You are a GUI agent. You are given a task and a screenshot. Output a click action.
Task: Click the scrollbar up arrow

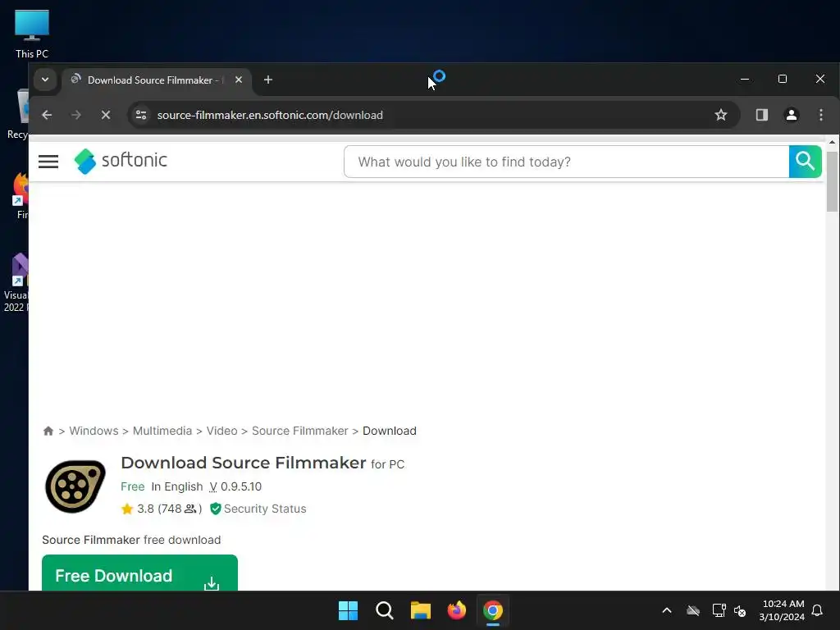click(832, 142)
